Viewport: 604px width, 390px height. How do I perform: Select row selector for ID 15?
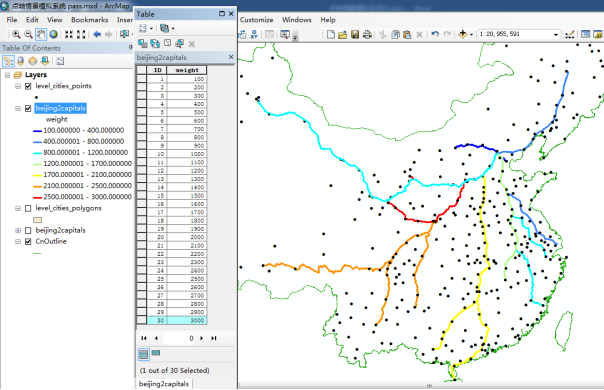point(141,195)
